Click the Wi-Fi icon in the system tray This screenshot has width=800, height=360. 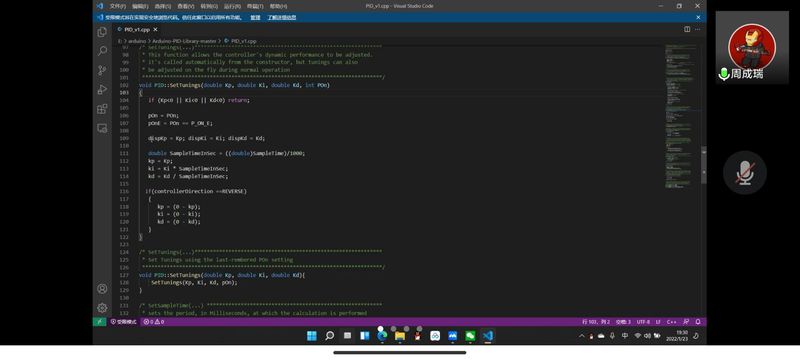pos(638,336)
